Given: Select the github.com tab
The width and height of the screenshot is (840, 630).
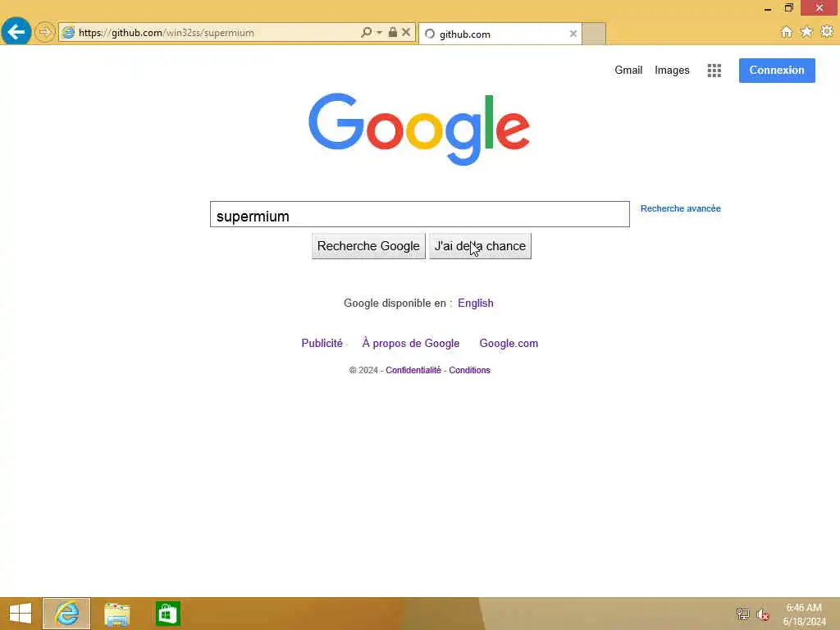Looking at the screenshot, I should click(x=500, y=34).
